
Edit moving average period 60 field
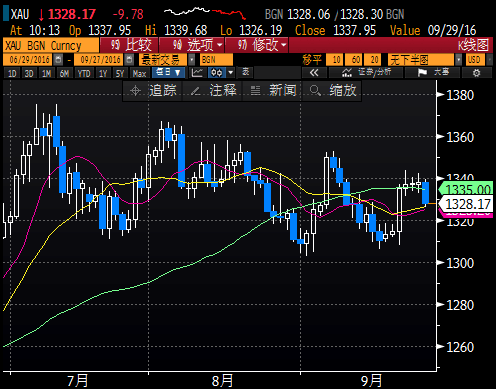pyautogui.click(x=354, y=60)
